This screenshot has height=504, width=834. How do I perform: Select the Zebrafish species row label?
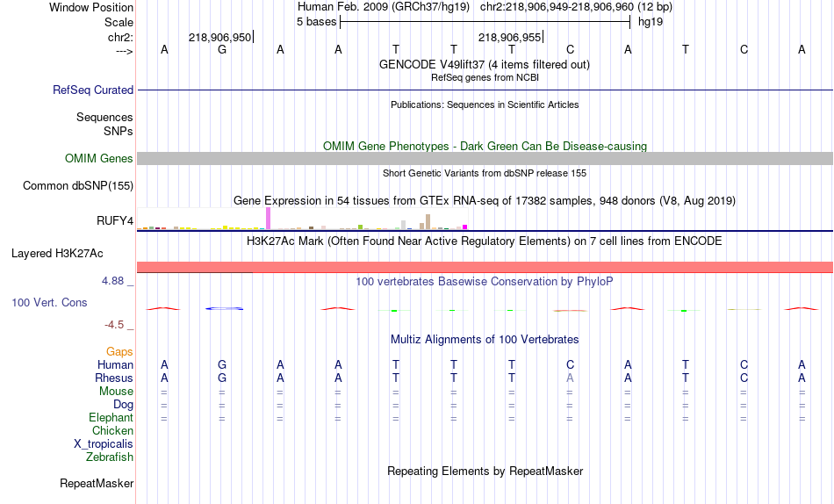click(x=110, y=457)
